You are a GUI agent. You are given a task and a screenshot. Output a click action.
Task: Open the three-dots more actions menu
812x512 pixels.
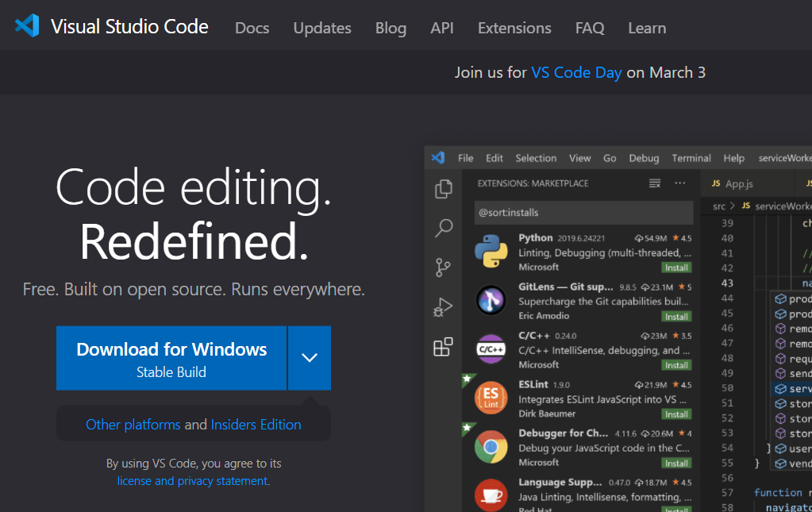(x=680, y=183)
